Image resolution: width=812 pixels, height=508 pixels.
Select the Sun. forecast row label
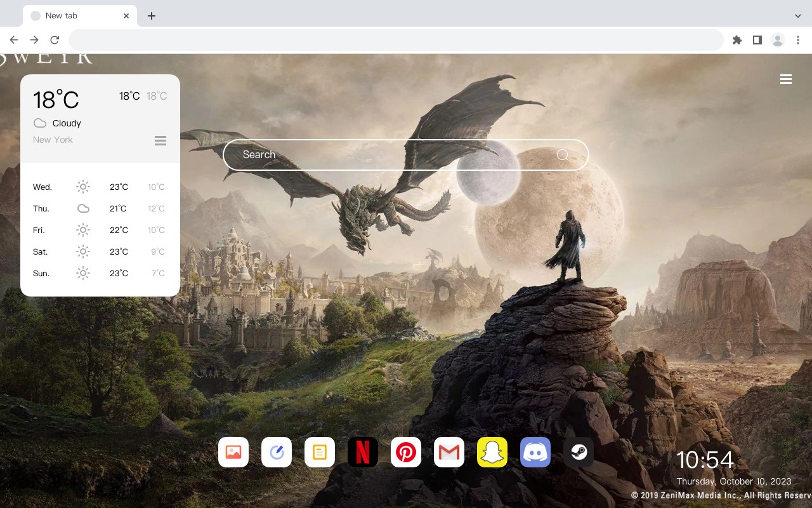(41, 274)
